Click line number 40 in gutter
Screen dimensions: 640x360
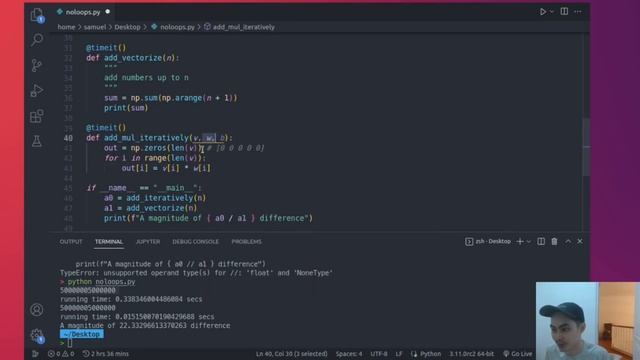(x=68, y=138)
